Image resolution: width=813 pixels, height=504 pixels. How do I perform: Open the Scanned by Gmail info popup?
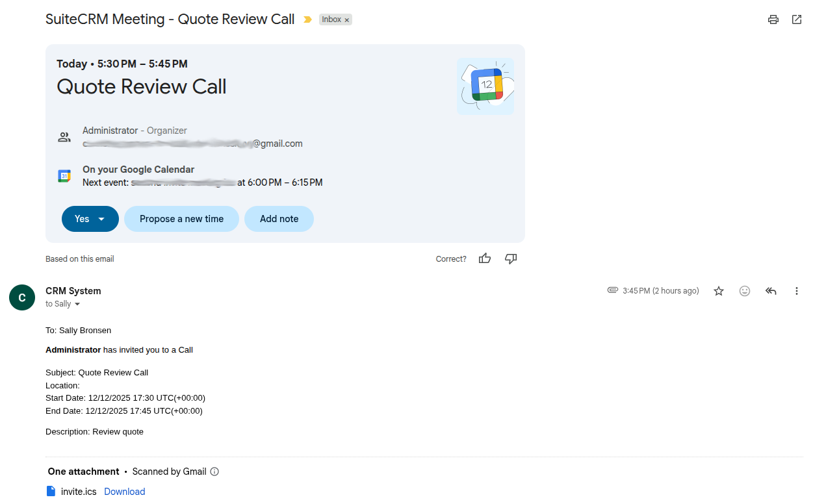click(214, 472)
